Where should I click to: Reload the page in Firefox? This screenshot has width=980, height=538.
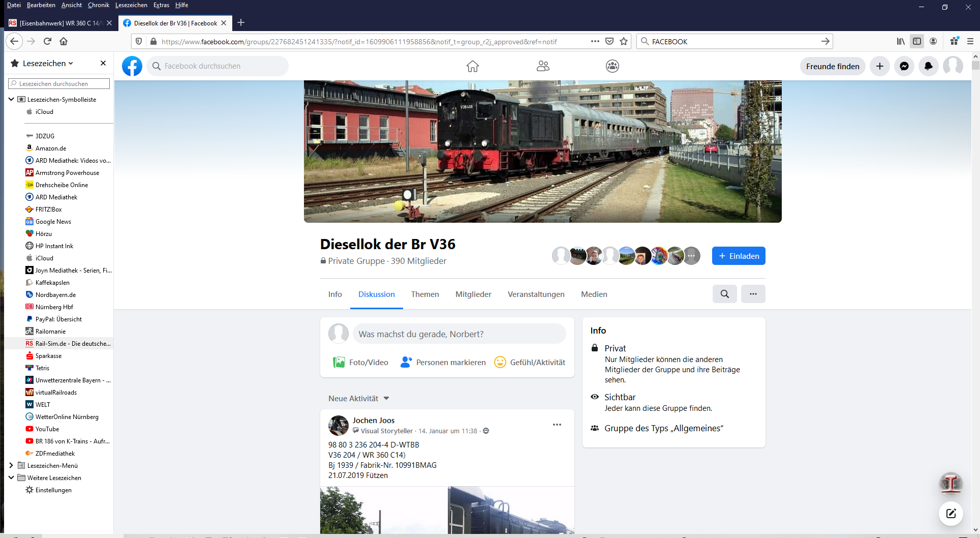47,41
